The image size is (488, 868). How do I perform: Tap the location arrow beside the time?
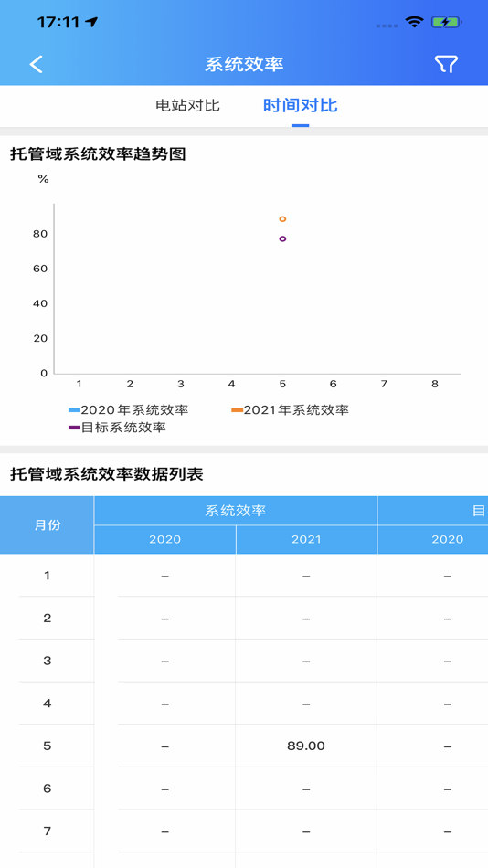(x=91, y=22)
